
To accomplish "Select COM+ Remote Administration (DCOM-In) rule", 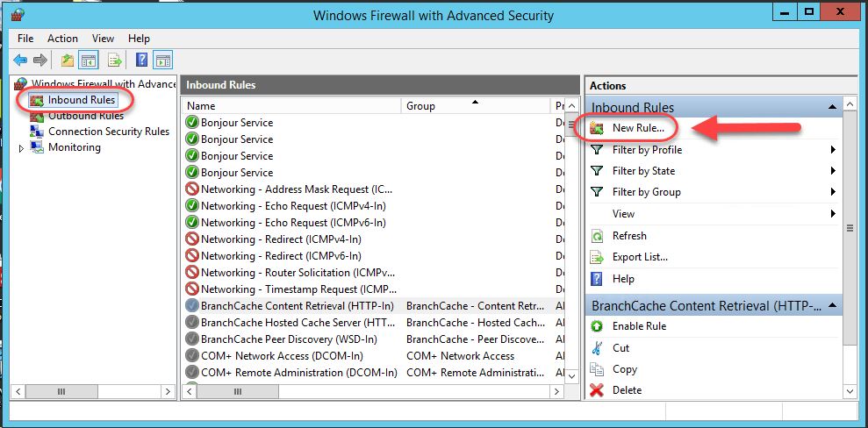I will coord(299,372).
